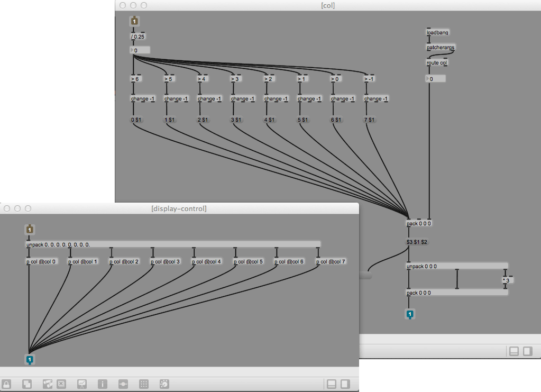Select the '> 1' comparison object

(x=303, y=79)
